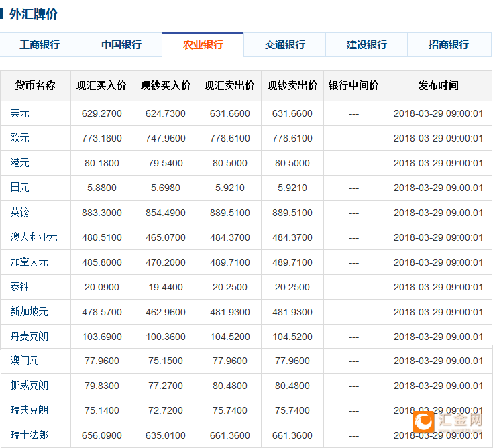Open the 交通银行 tab
This screenshot has width=493, height=448.
285,45
